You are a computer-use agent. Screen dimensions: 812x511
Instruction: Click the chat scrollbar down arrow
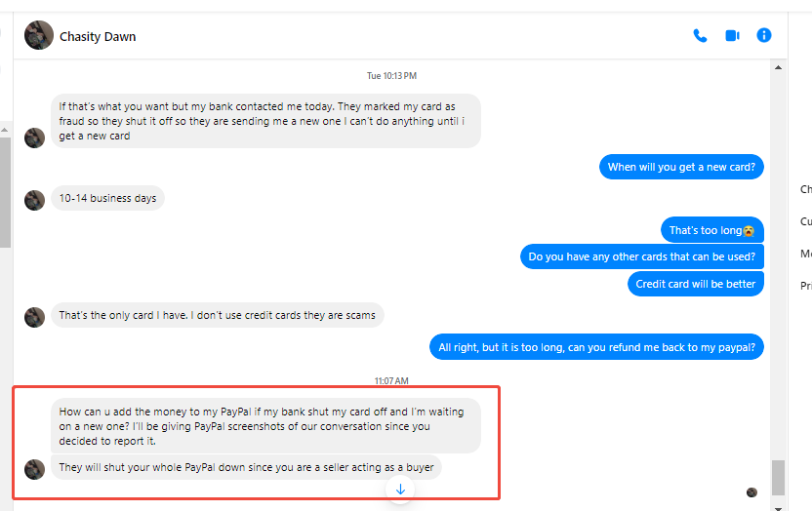(778, 506)
